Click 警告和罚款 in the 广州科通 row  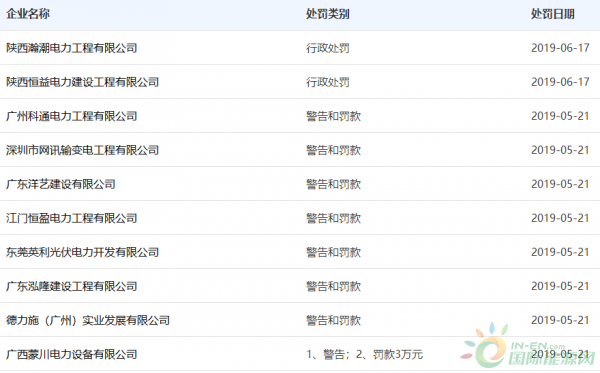333,116
